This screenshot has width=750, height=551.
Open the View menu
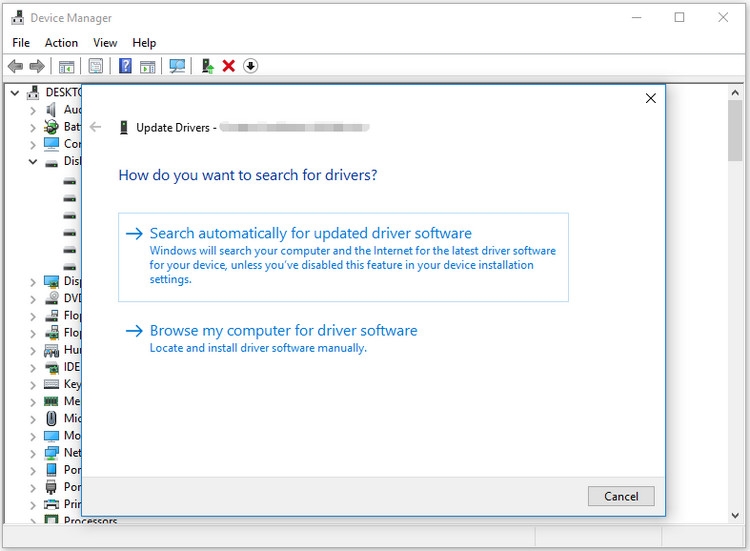click(x=105, y=43)
